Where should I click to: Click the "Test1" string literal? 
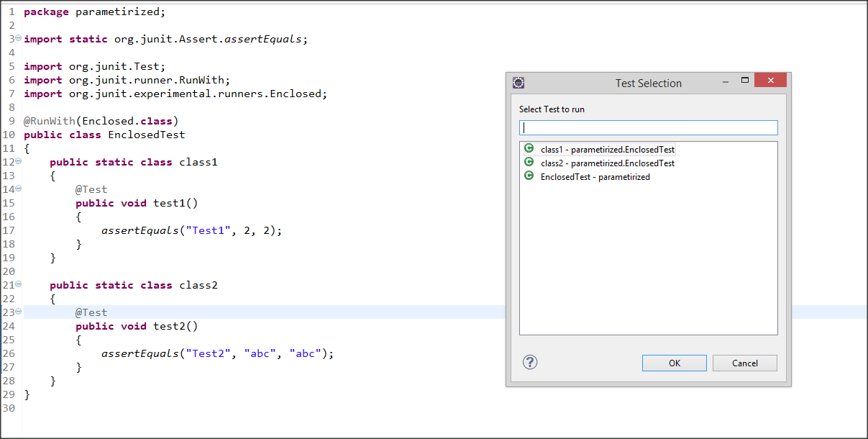[x=207, y=230]
